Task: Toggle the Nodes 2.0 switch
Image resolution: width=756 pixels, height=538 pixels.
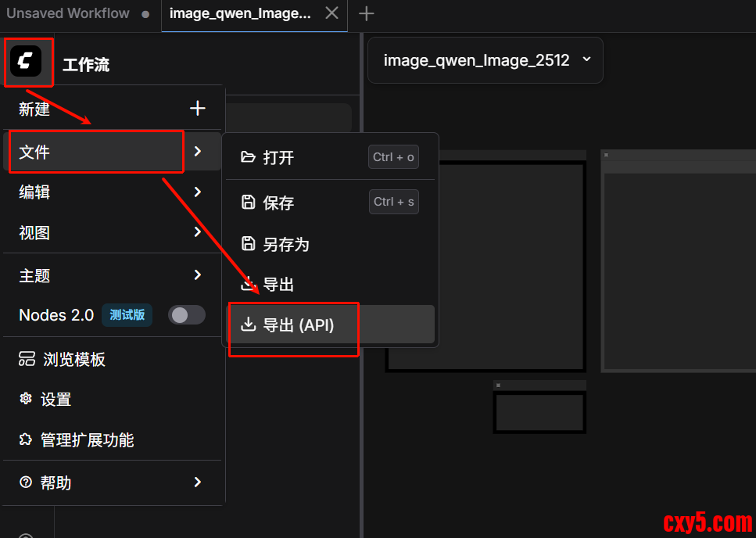Action: pos(187,315)
